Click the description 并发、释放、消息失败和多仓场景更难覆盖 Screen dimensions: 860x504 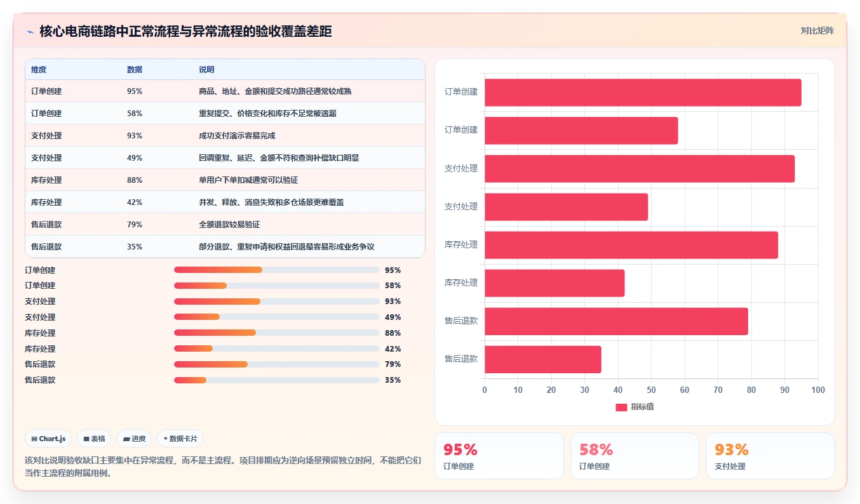coord(271,202)
